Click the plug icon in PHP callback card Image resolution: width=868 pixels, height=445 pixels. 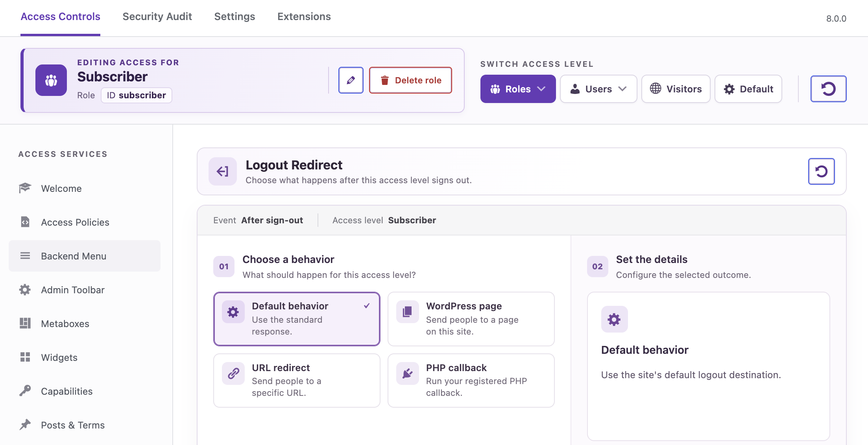point(408,373)
